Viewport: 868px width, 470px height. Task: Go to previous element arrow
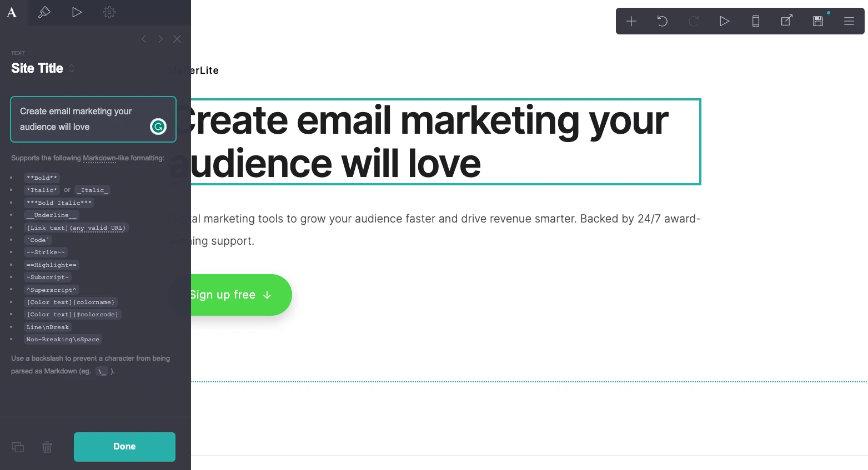(144, 39)
